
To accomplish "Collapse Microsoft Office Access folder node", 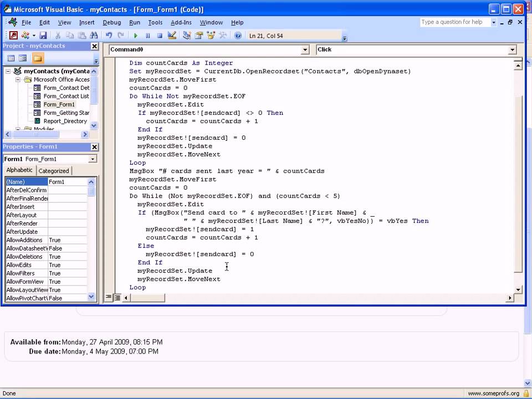I will pos(18,80).
